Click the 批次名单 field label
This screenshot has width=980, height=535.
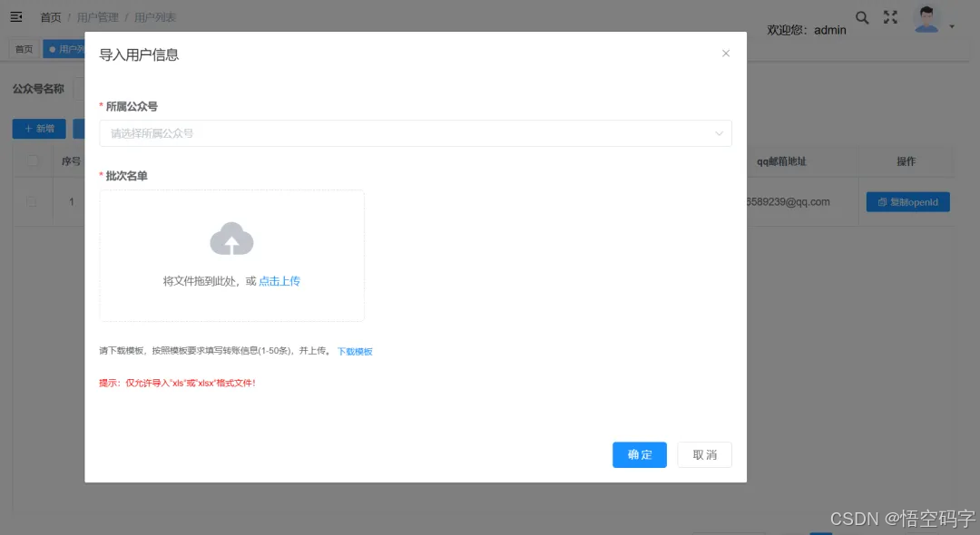[126, 176]
